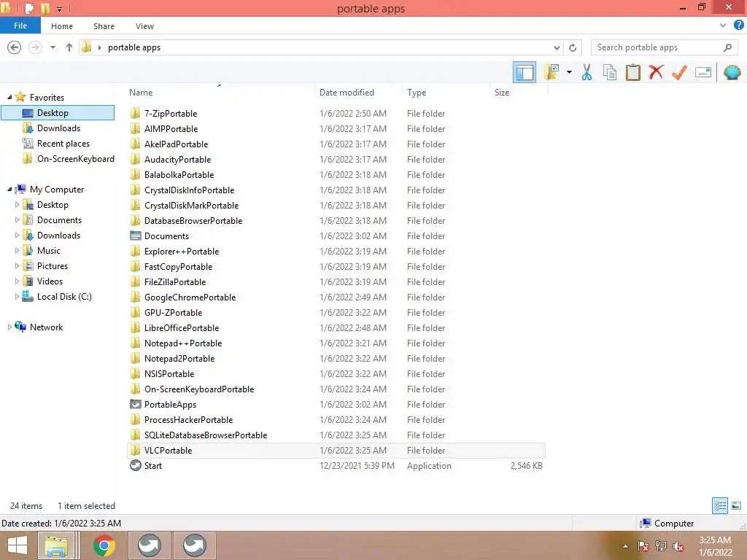The height and width of the screenshot is (560, 747).
Task: Click the Copy toolbar icon
Action: tap(610, 72)
